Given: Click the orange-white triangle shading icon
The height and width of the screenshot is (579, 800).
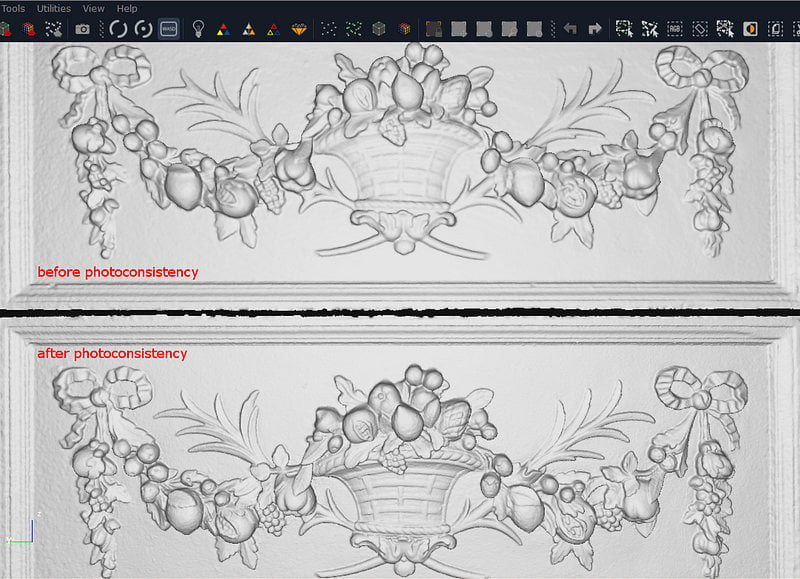Looking at the screenshot, I should tap(248, 29).
